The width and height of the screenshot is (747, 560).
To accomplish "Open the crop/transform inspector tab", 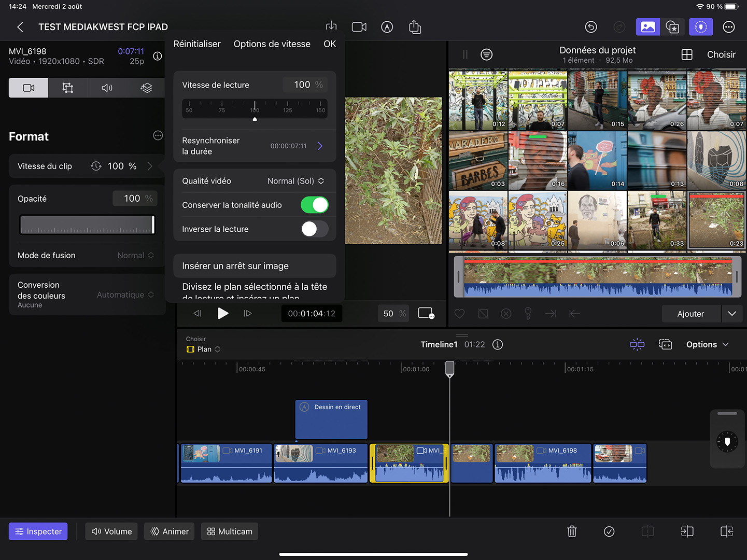I will (68, 88).
